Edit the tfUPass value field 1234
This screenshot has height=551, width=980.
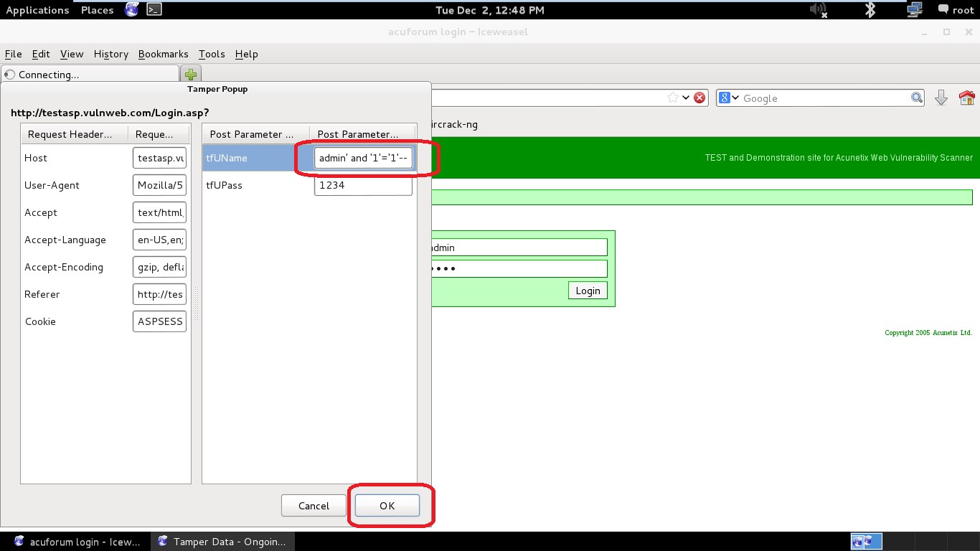pos(363,185)
